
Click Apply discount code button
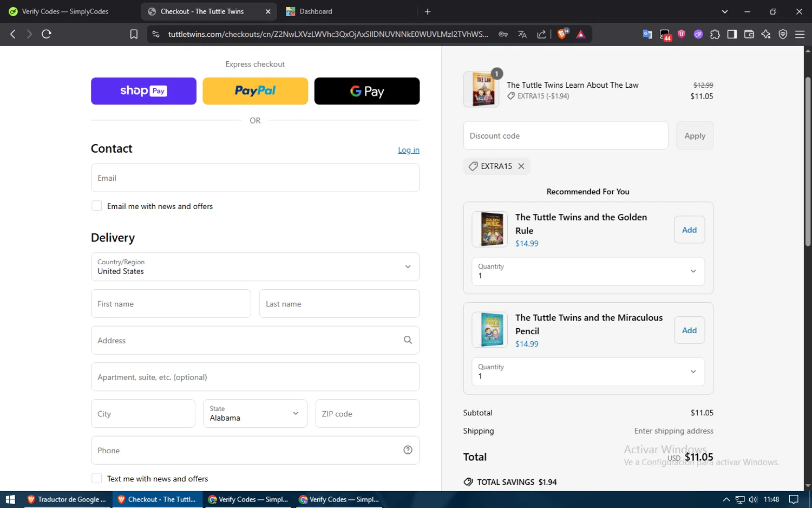[695, 135]
